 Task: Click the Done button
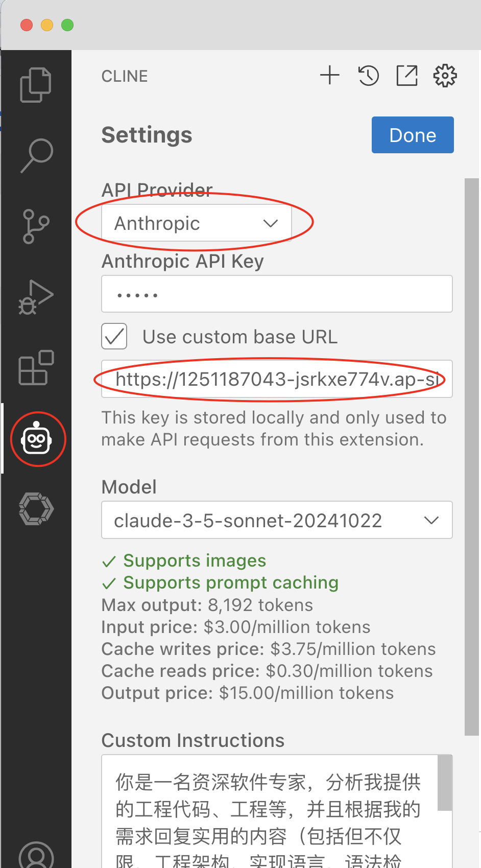tap(413, 135)
